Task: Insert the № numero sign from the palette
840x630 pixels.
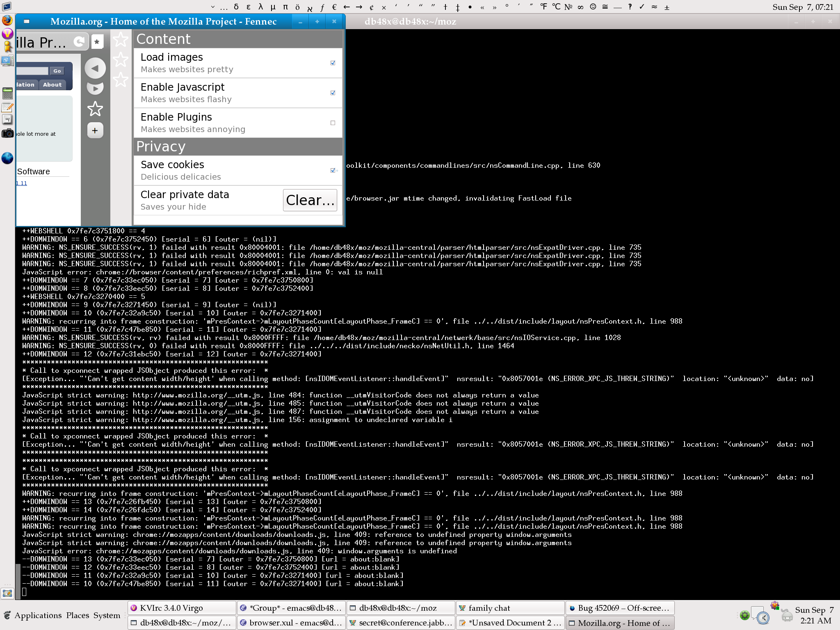Action: click(x=568, y=7)
